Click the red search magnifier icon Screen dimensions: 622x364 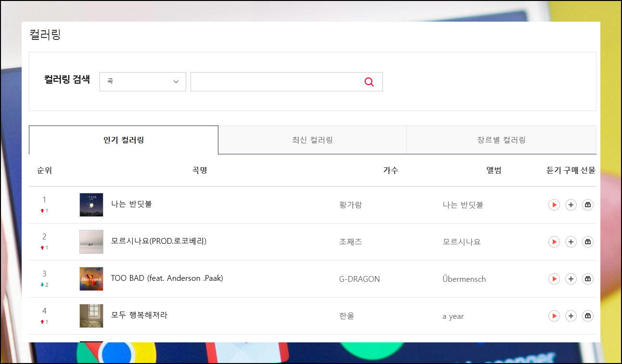[369, 82]
